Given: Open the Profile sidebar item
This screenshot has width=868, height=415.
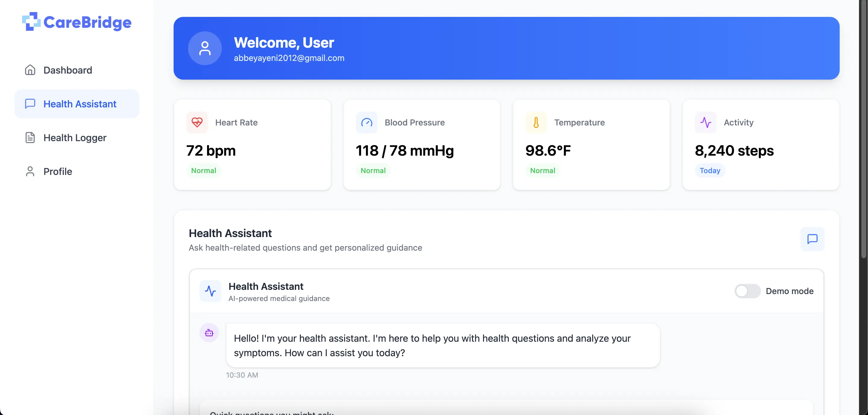Looking at the screenshot, I should coord(58,171).
